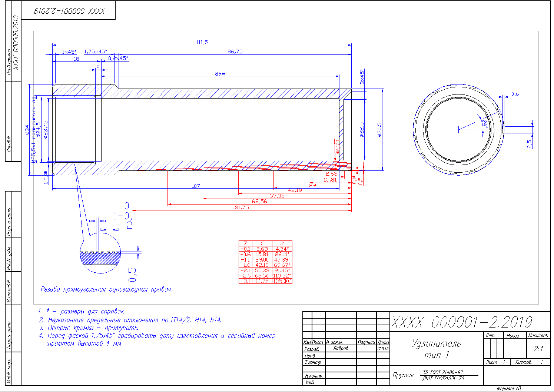
Task: Select the "Утв." row label
Action: pos(309,382)
